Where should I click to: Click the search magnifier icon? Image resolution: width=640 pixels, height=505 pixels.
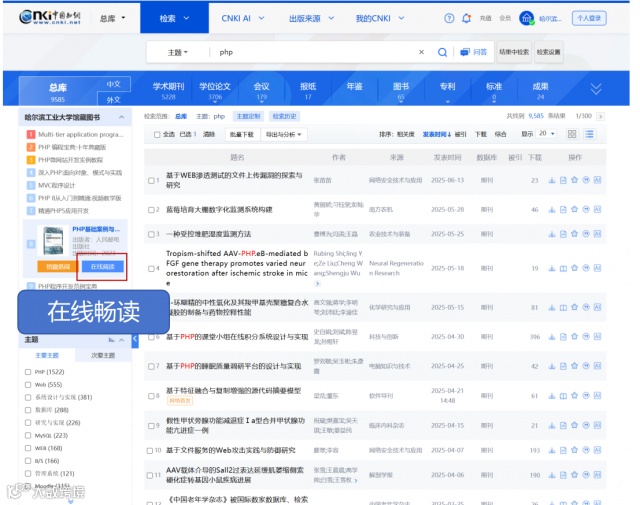pos(442,52)
